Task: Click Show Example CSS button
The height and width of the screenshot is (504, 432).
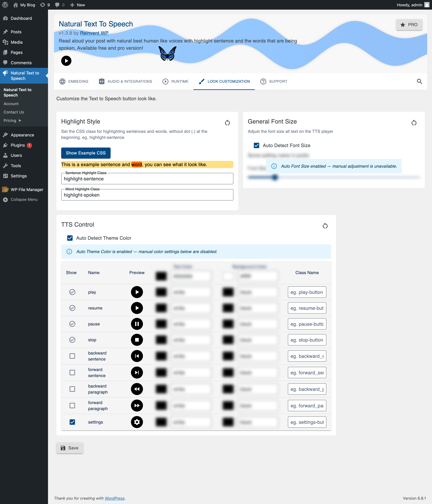Action: 86,153
